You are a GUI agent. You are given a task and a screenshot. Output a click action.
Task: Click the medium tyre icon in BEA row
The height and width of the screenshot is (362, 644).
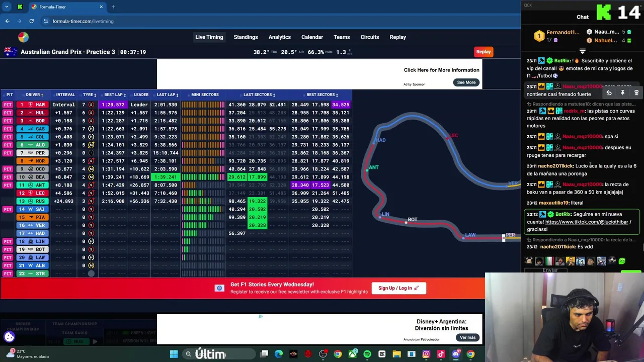click(x=91, y=177)
